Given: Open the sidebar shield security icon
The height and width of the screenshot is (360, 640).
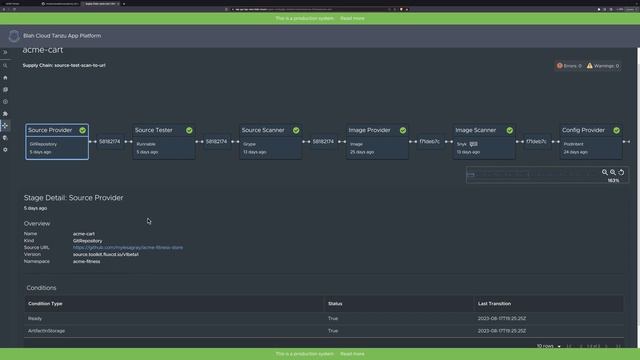Looking at the screenshot, I should (5, 138).
